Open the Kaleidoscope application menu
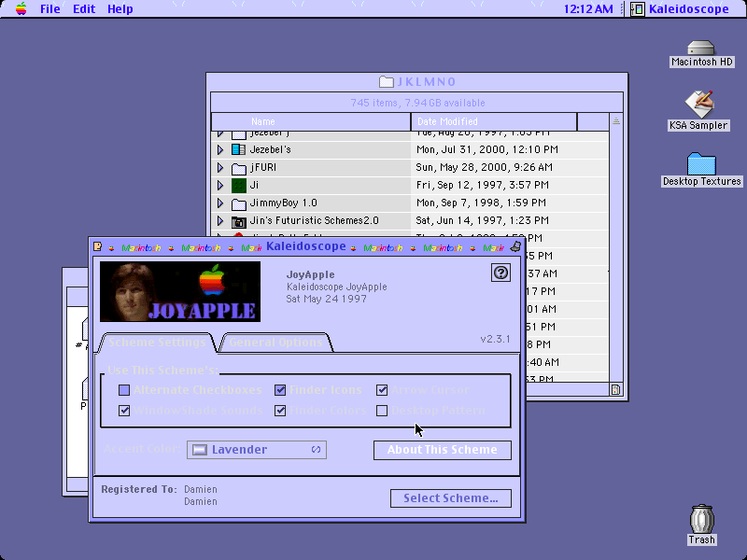 point(680,9)
